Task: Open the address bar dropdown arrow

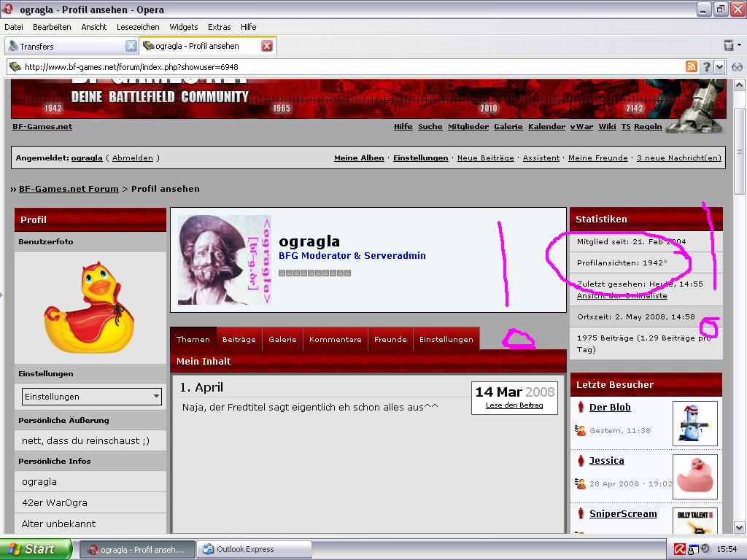Action: coord(719,66)
